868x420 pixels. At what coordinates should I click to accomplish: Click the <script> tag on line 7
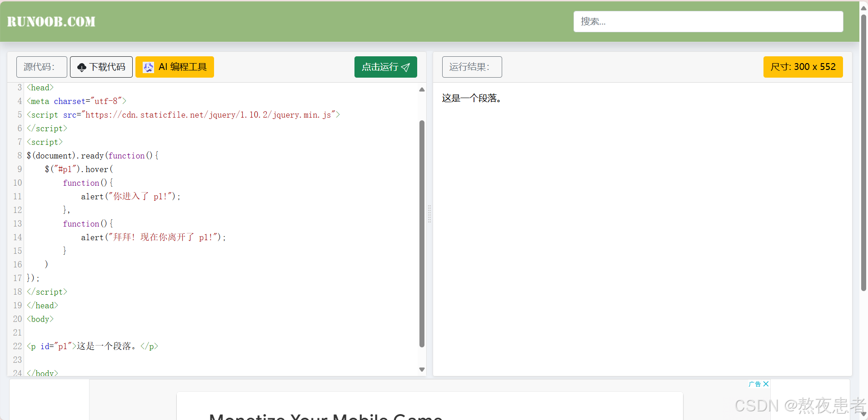point(45,142)
